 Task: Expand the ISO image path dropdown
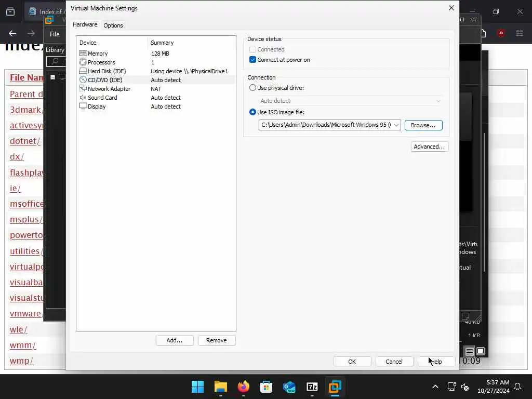pyautogui.click(x=396, y=125)
